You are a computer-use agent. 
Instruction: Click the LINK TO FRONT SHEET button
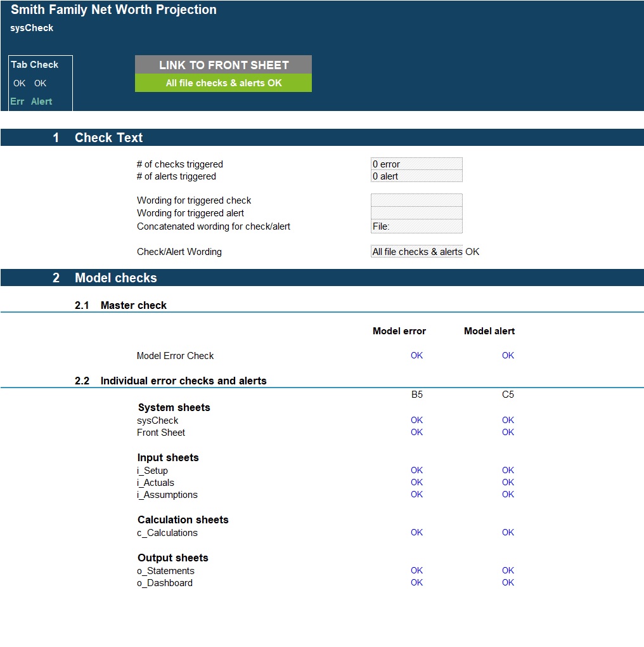tap(223, 65)
